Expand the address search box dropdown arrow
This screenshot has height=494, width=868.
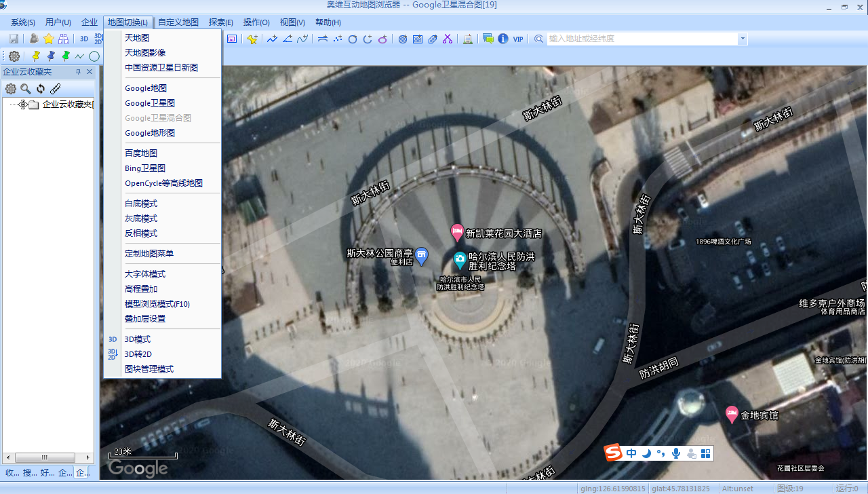743,39
